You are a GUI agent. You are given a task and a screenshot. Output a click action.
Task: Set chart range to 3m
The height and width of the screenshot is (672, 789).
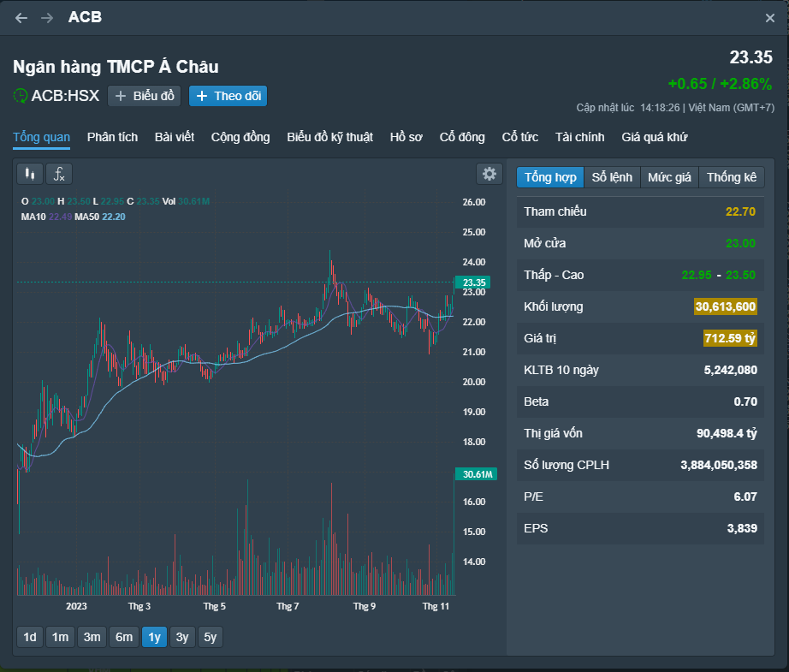92,637
